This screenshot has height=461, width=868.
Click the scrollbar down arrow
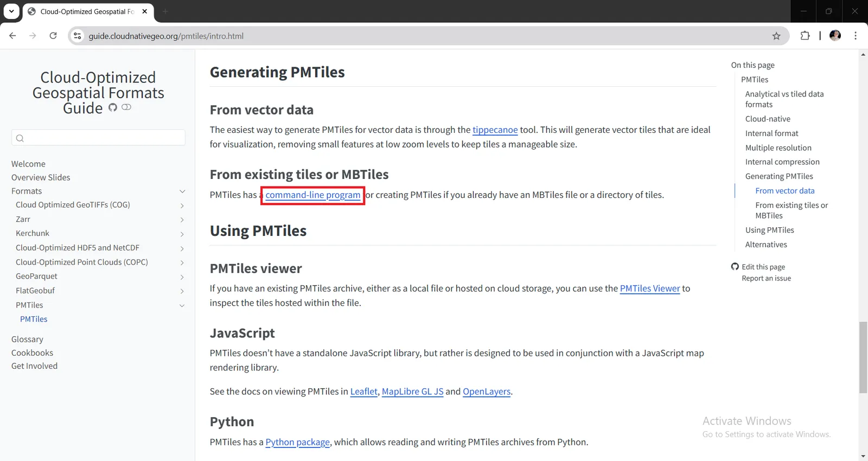[863, 456]
